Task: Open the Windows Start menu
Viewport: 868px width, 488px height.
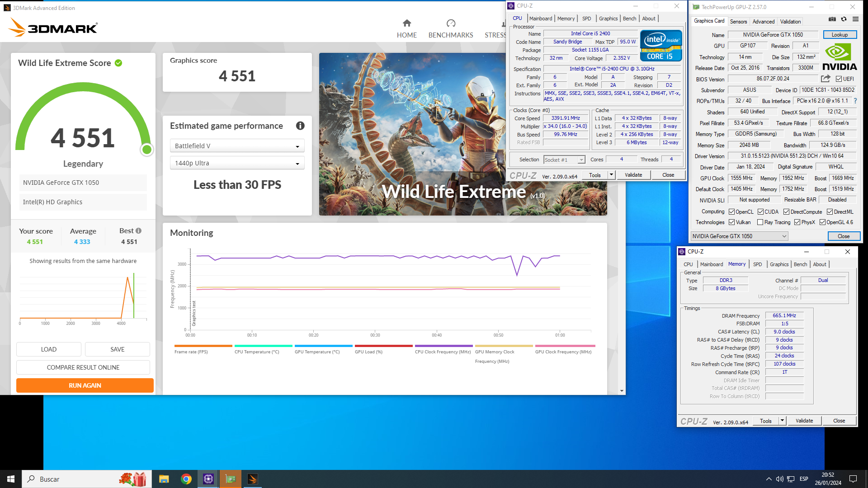Action: click(x=11, y=479)
